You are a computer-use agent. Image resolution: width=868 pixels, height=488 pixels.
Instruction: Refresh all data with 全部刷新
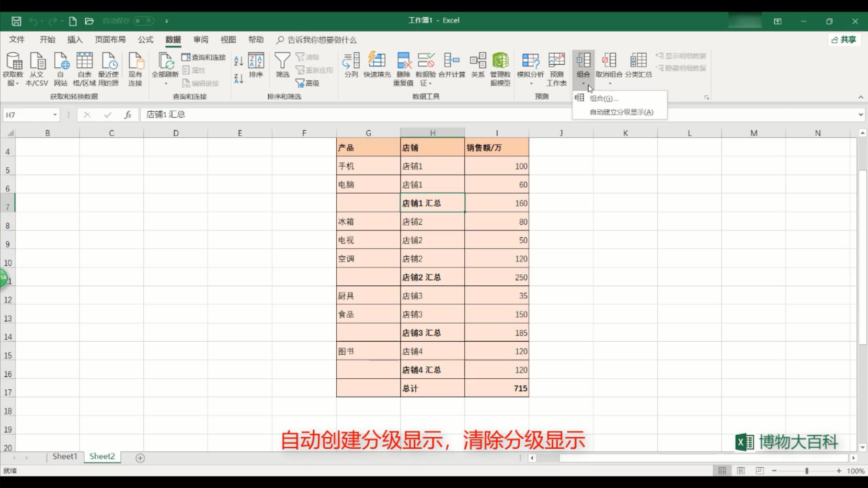pos(165,65)
